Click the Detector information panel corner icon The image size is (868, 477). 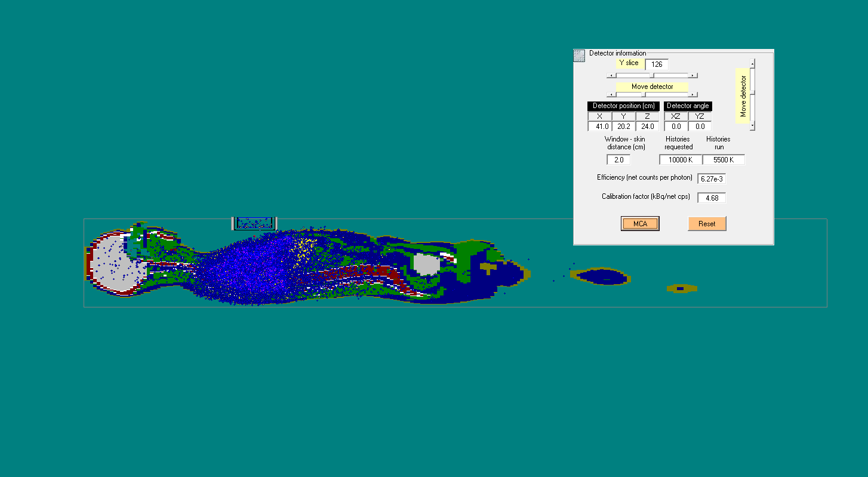tap(578, 56)
